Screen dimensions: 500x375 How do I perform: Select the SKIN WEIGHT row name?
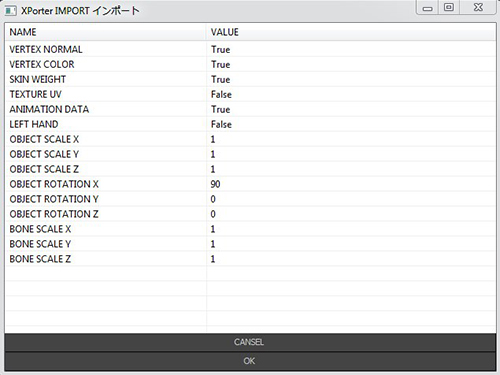38,79
